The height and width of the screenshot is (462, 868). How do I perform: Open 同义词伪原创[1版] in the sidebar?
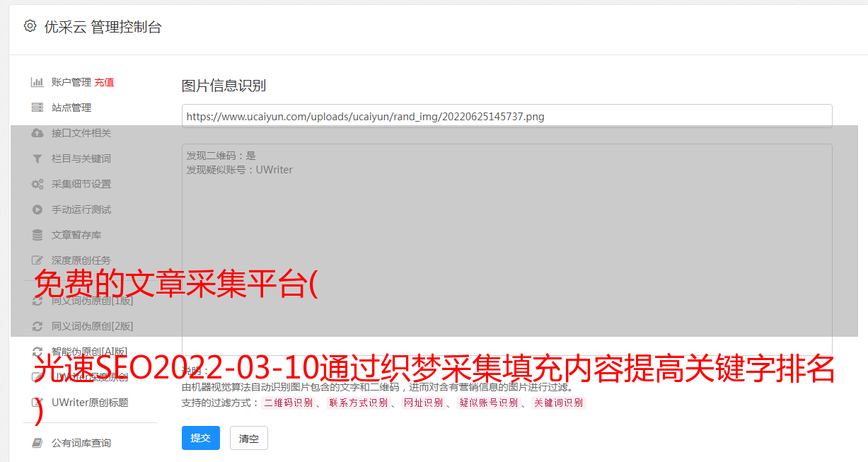[x=92, y=301]
